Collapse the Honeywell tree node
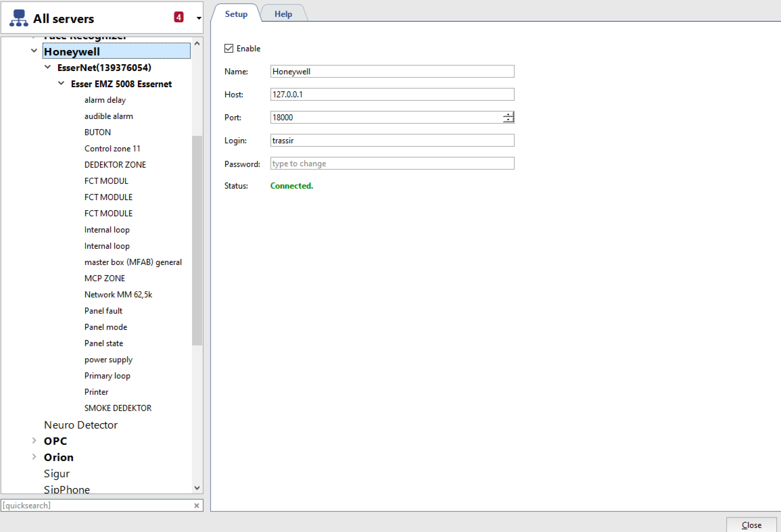The height and width of the screenshot is (532, 781). 34,51
